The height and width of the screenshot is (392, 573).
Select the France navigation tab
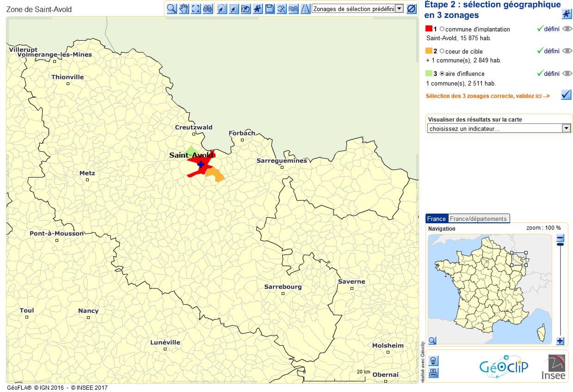point(437,219)
